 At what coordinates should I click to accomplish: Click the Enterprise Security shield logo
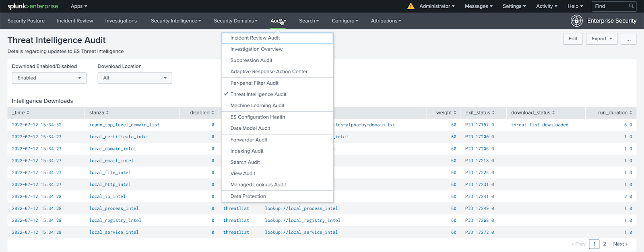pos(576,21)
